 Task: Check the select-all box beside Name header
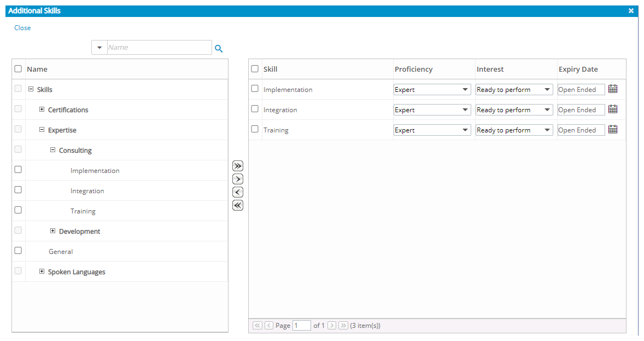(18, 69)
